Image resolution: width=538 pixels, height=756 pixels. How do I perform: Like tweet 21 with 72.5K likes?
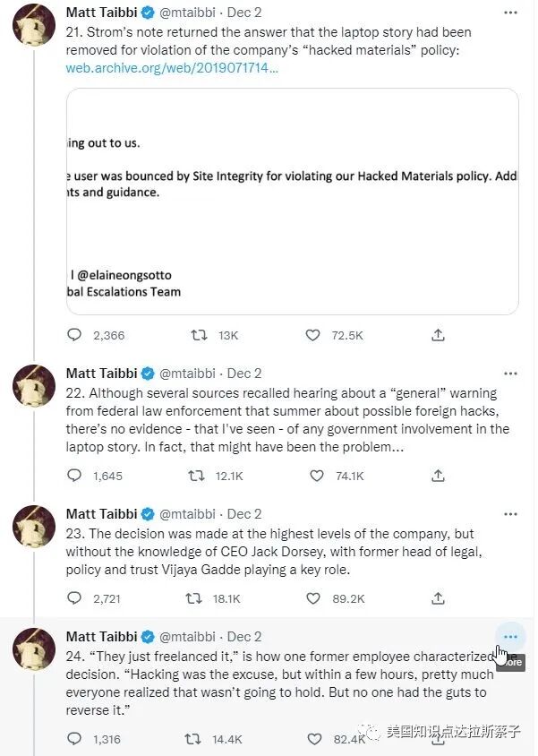(312, 335)
